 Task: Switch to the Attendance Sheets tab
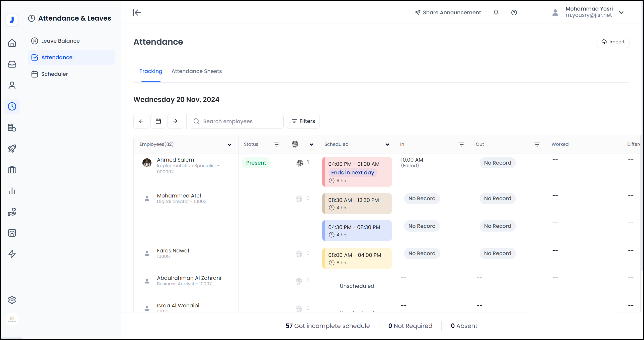197,71
